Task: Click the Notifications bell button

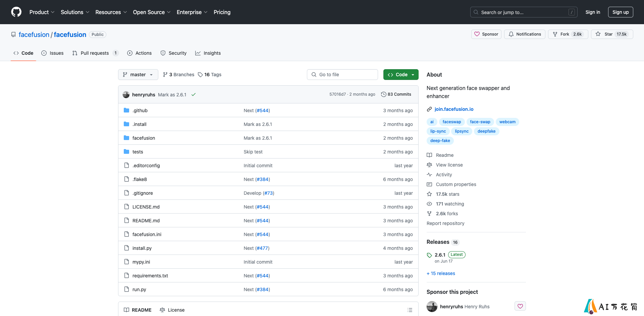Action: pos(525,34)
